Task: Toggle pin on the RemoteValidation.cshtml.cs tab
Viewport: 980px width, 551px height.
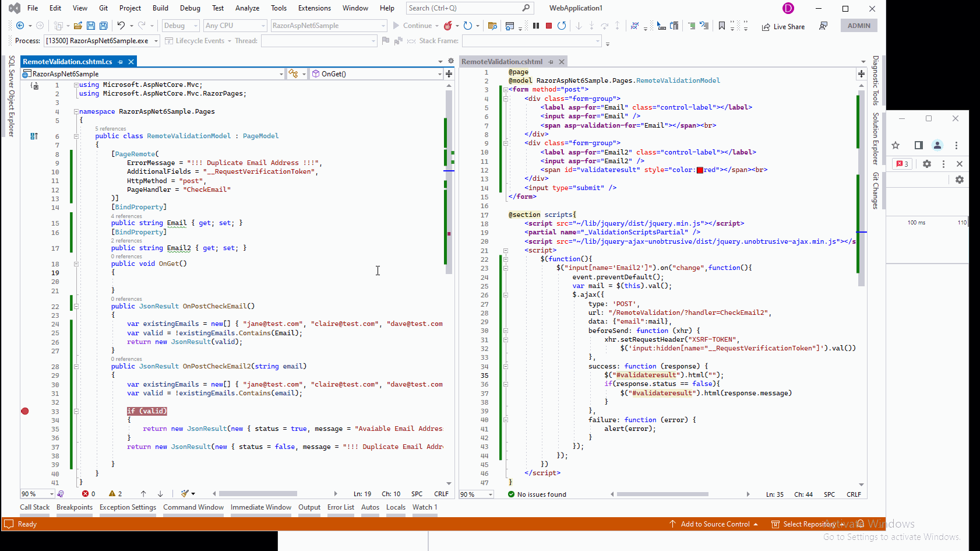Action: (x=121, y=62)
